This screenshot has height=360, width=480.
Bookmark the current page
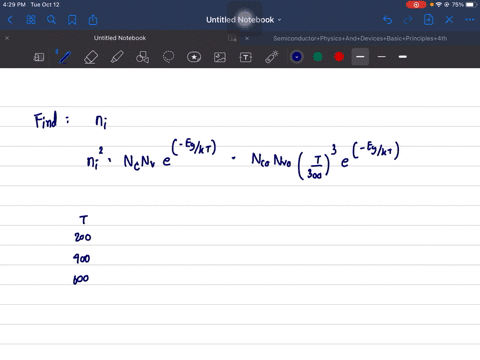(x=72, y=20)
